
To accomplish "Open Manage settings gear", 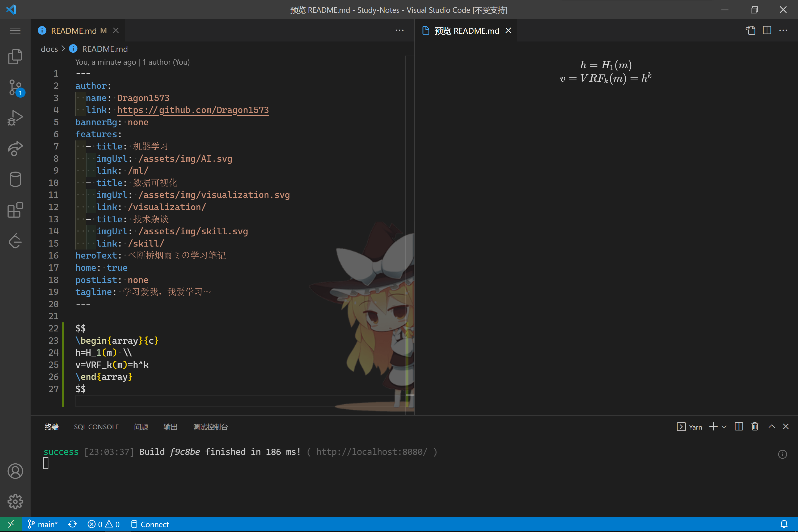I will coord(15,502).
